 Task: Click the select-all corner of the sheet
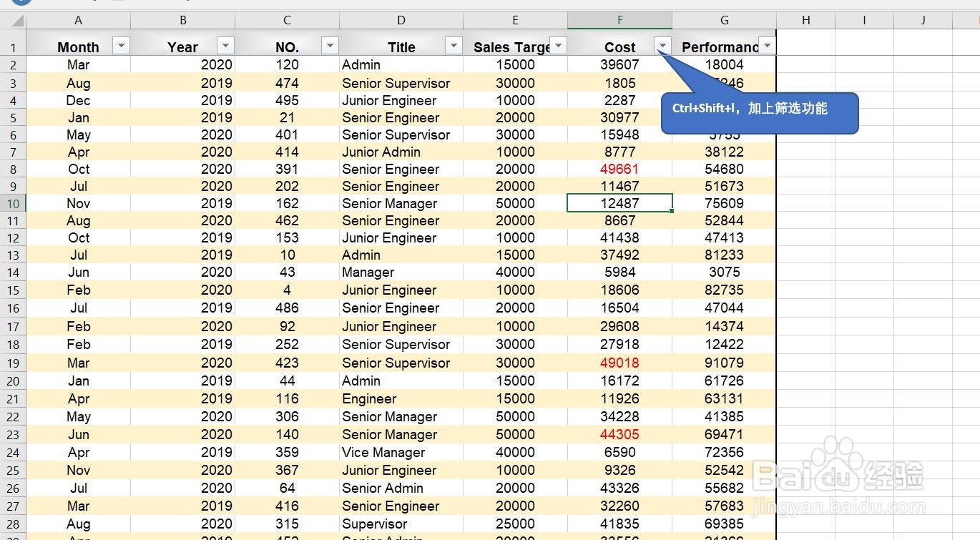(x=13, y=20)
